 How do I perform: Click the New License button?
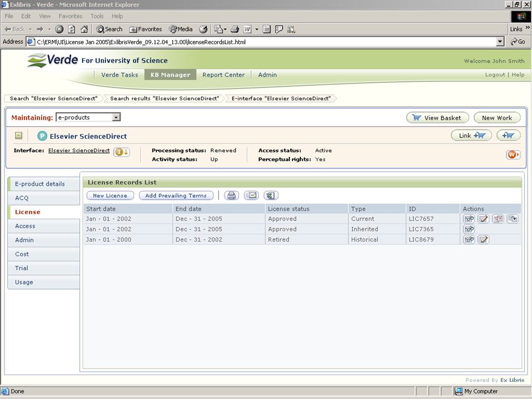pos(110,196)
